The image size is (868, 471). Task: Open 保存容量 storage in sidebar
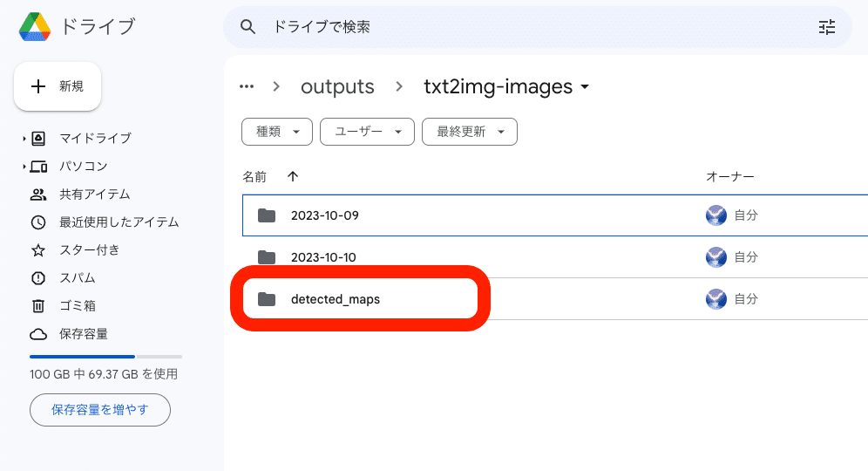[x=84, y=334]
